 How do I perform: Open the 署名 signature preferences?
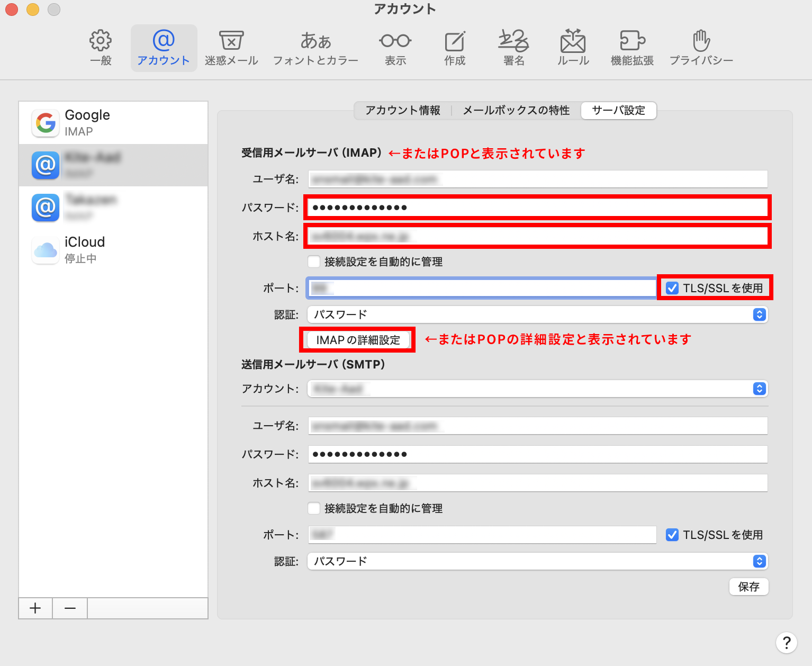point(513,48)
